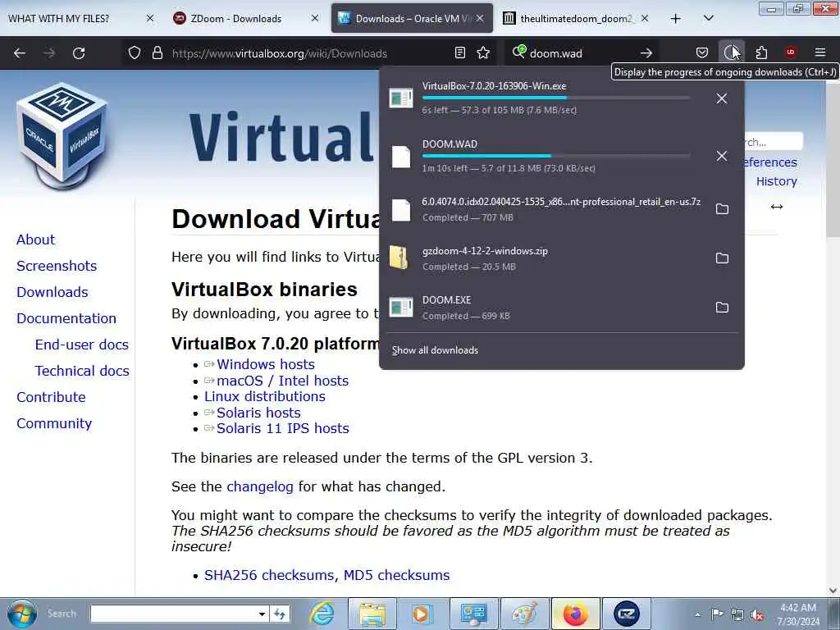This screenshot has width=840, height=630.
Task: Open Screenshots in the sidebar
Action: [57, 266]
